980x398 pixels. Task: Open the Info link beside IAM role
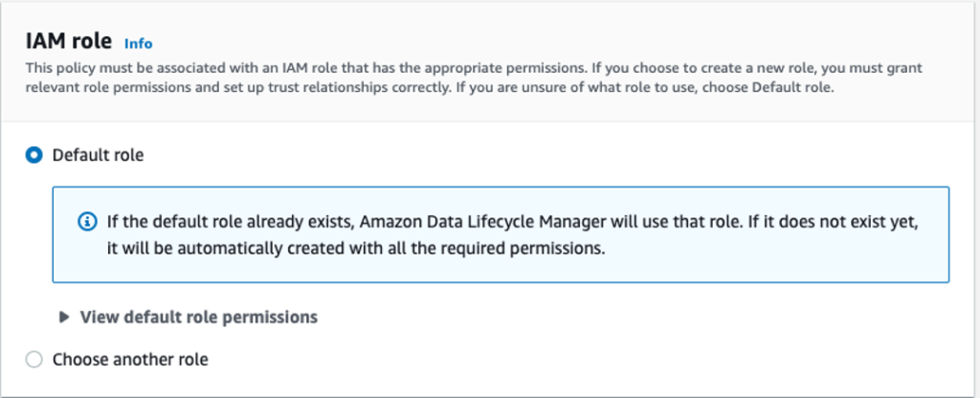click(x=138, y=43)
